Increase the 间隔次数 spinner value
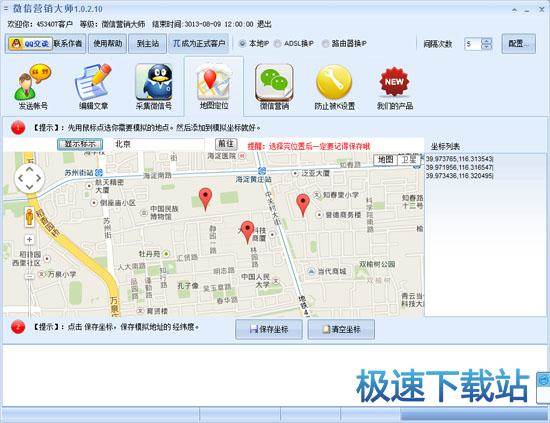The height and width of the screenshot is (423, 550). pyautogui.click(x=487, y=41)
